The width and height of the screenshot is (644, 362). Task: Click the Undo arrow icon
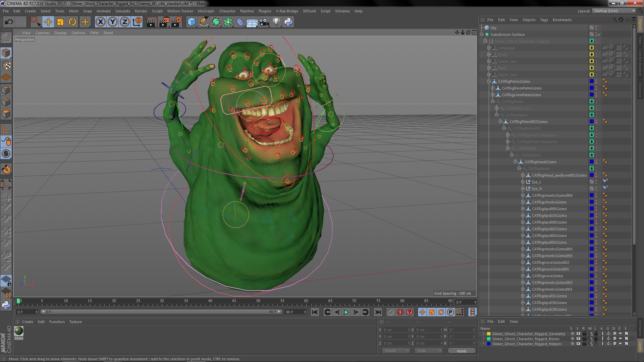coord(9,22)
